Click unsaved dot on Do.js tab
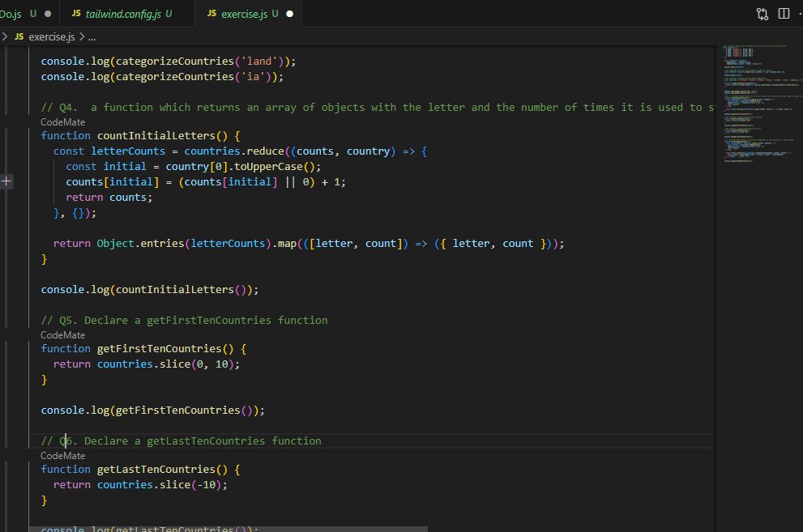 (48, 14)
